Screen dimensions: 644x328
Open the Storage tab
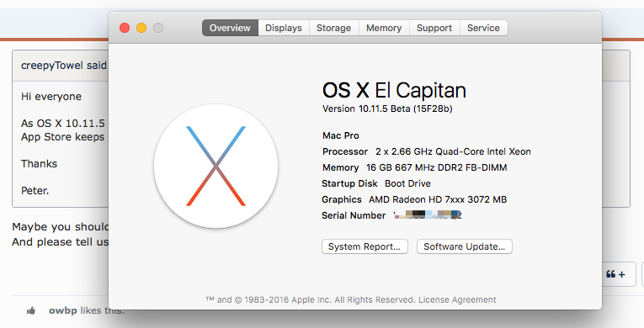tap(333, 28)
